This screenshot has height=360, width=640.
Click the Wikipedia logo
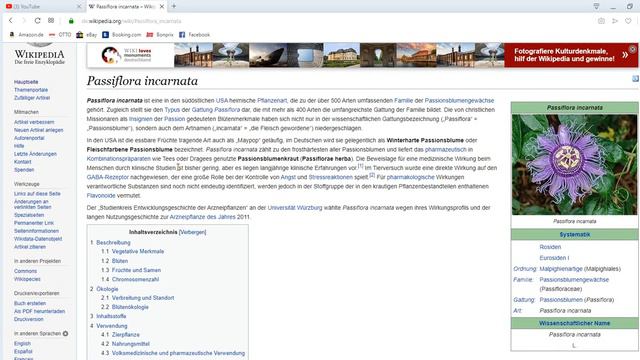click(40, 54)
